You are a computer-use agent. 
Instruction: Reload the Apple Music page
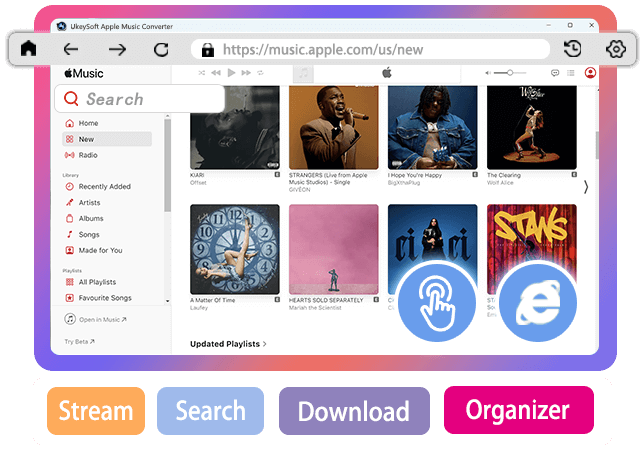coord(161,50)
